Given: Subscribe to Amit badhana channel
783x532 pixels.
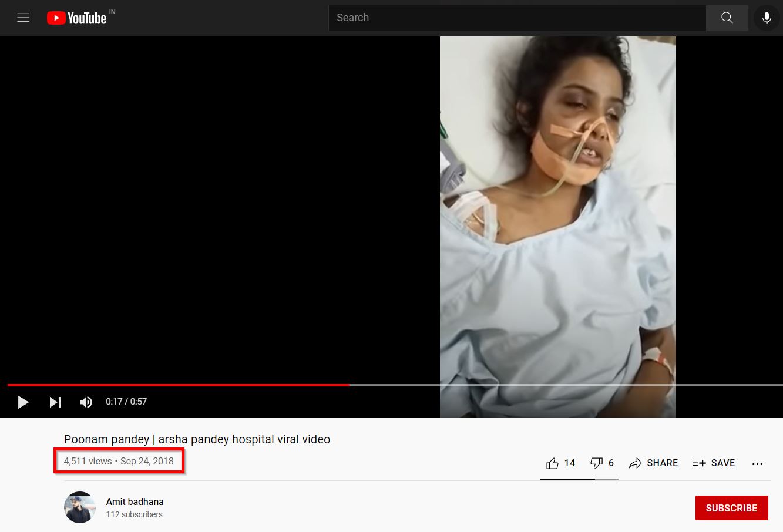Looking at the screenshot, I should pos(731,508).
